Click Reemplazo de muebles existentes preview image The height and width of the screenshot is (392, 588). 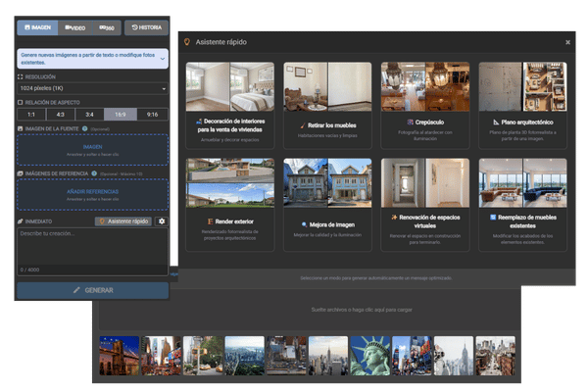(x=522, y=182)
